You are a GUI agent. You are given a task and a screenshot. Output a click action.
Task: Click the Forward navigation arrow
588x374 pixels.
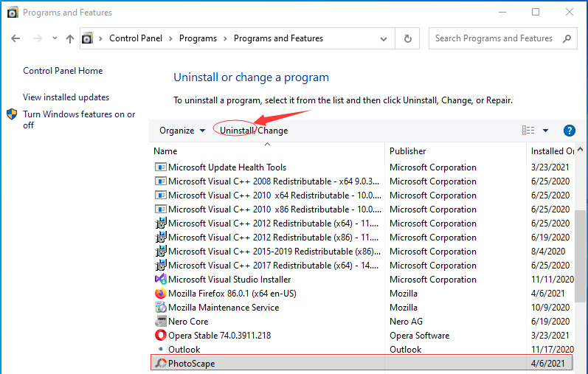click(37, 38)
